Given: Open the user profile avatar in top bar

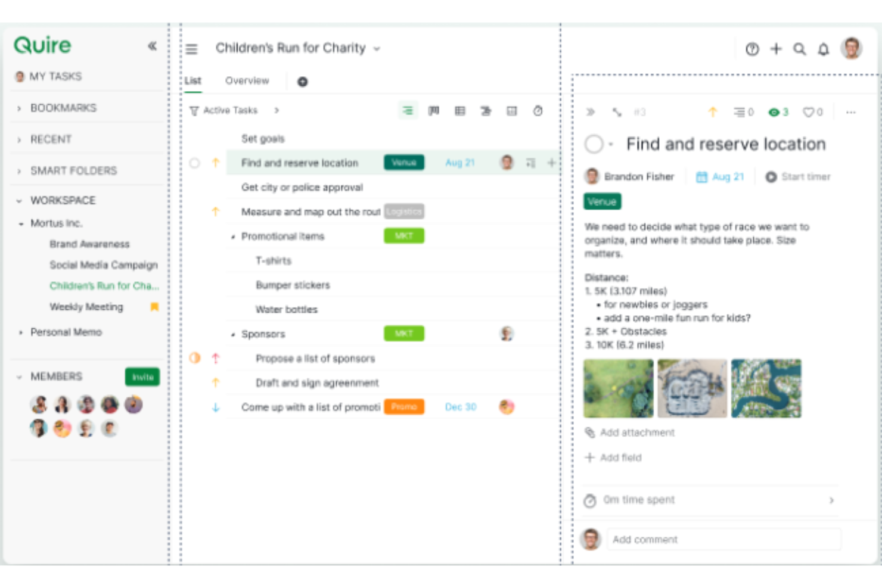Looking at the screenshot, I should (852, 48).
